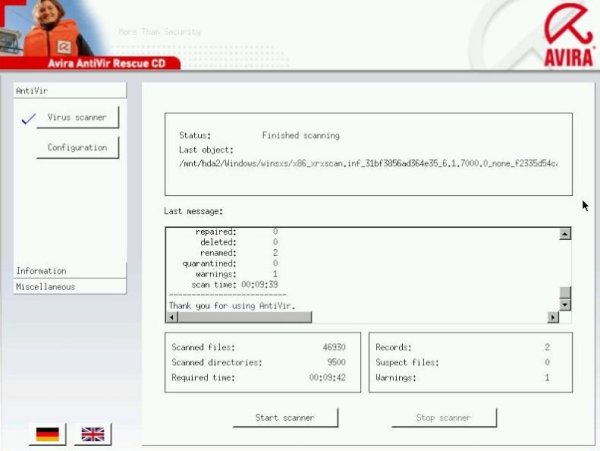Click the left arrow of horizontal scrollbar
600x451 pixels.
tap(172, 317)
